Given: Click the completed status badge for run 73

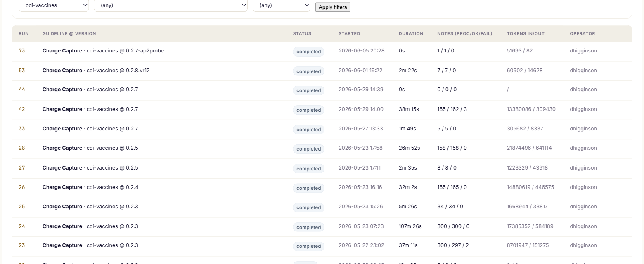Looking at the screenshot, I should [309, 52].
